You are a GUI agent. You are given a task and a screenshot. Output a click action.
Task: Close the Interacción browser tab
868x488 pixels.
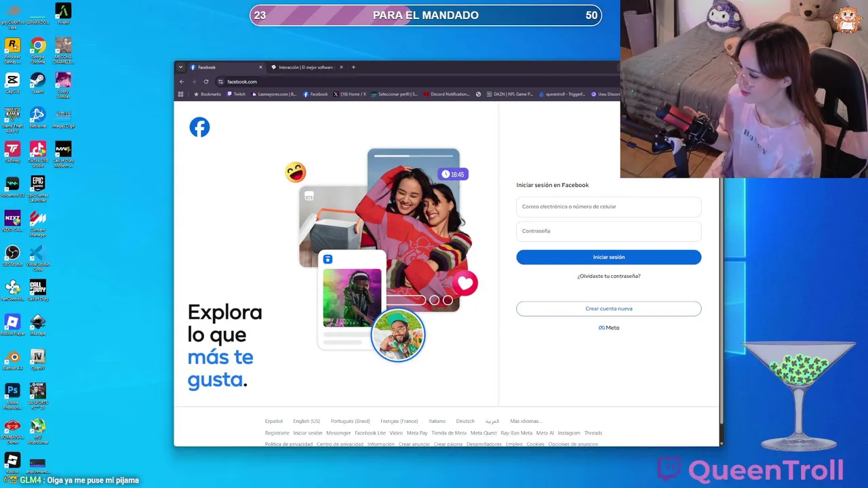click(341, 67)
